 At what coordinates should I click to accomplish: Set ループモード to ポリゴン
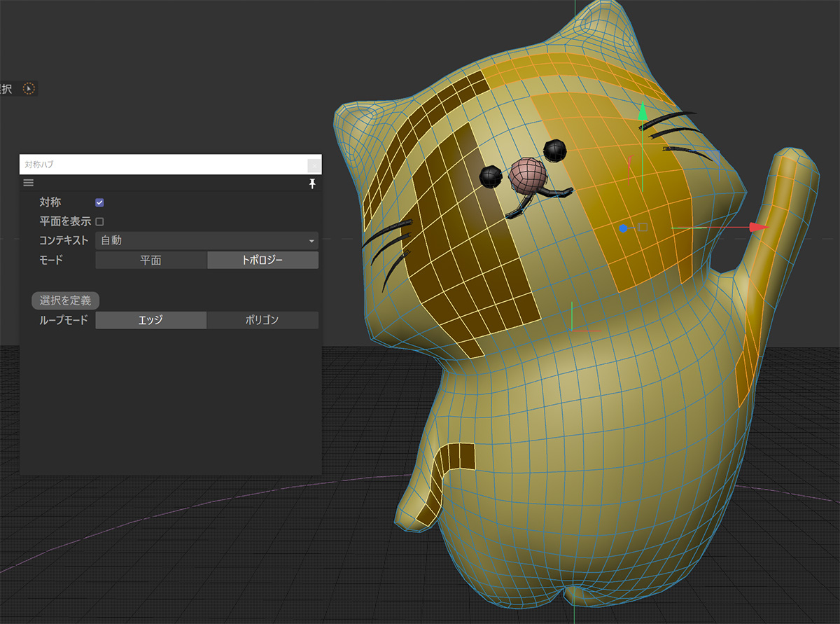262,320
